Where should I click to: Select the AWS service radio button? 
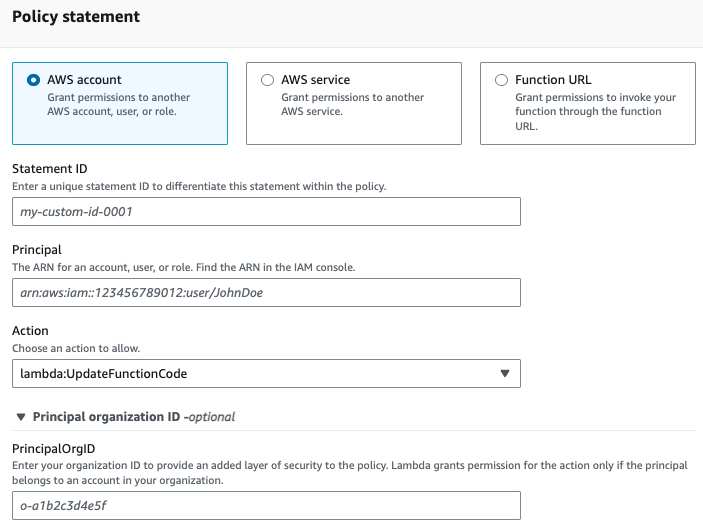coord(267,80)
